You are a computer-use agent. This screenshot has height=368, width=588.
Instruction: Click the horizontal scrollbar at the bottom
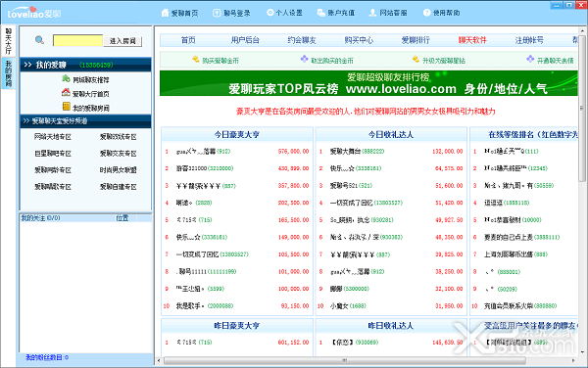click(344, 360)
